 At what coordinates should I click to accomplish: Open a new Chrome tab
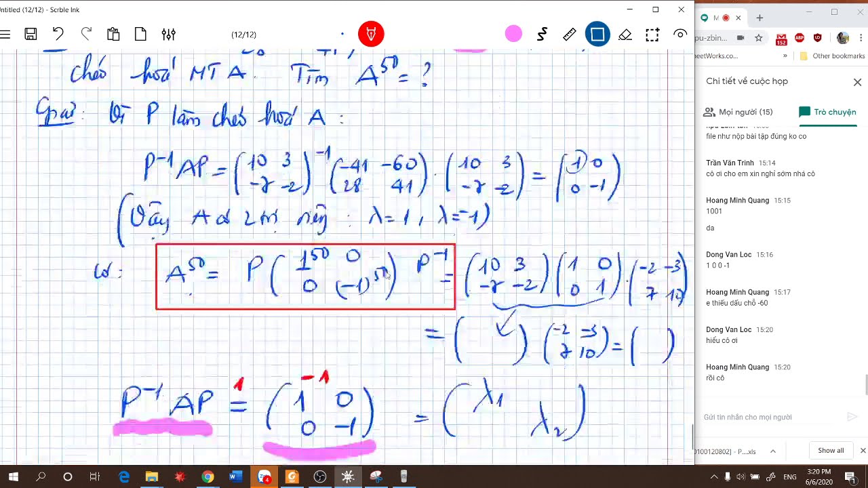pyautogui.click(x=759, y=18)
